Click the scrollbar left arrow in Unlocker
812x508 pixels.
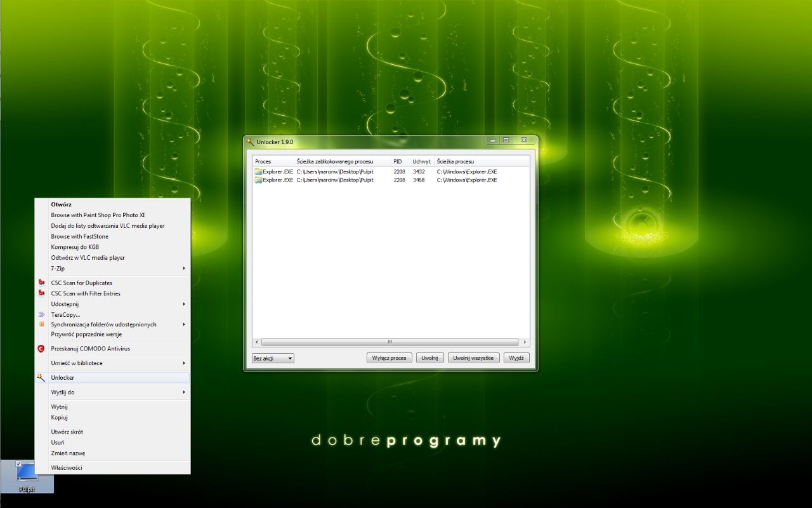(x=256, y=342)
